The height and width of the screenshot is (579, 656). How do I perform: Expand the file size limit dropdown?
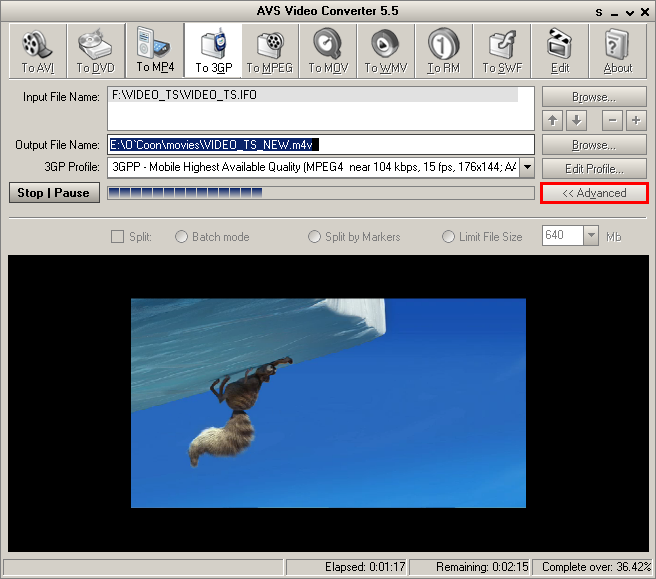[x=591, y=236]
